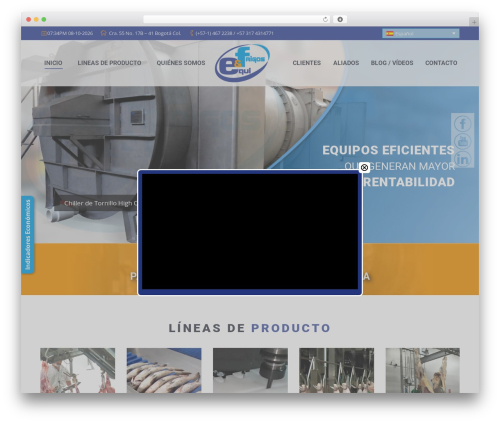Click the Spanish flag icon

click(x=390, y=33)
